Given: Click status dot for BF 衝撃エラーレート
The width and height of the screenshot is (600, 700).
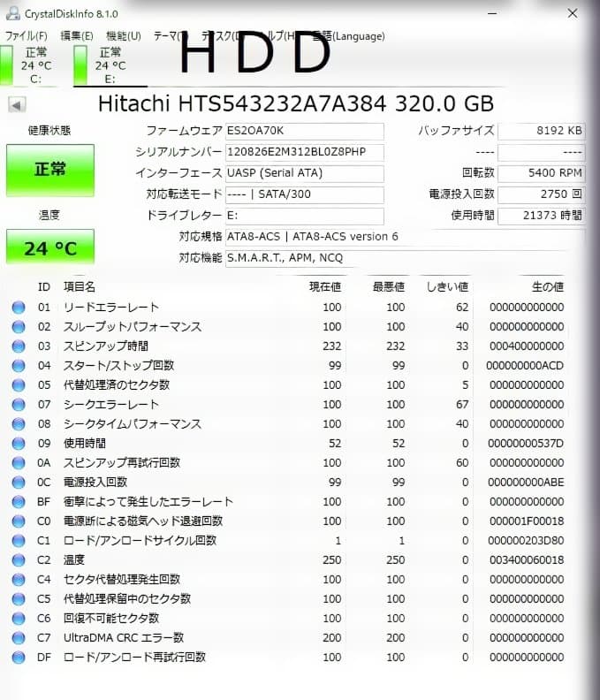Looking at the screenshot, I should tap(19, 502).
